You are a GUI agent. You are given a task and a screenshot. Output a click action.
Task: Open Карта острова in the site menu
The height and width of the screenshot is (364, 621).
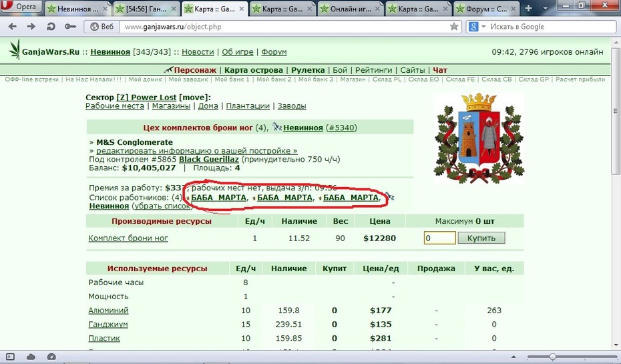pyautogui.click(x=254, y=70)
